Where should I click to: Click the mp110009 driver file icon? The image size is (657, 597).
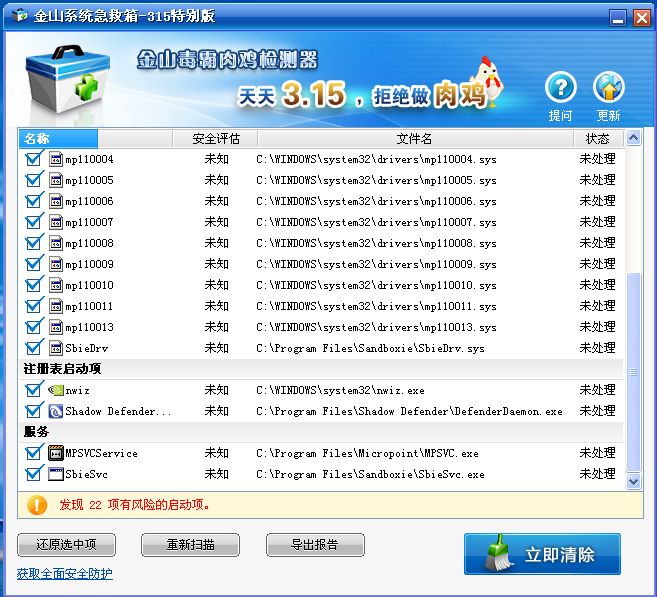(56, 264)
